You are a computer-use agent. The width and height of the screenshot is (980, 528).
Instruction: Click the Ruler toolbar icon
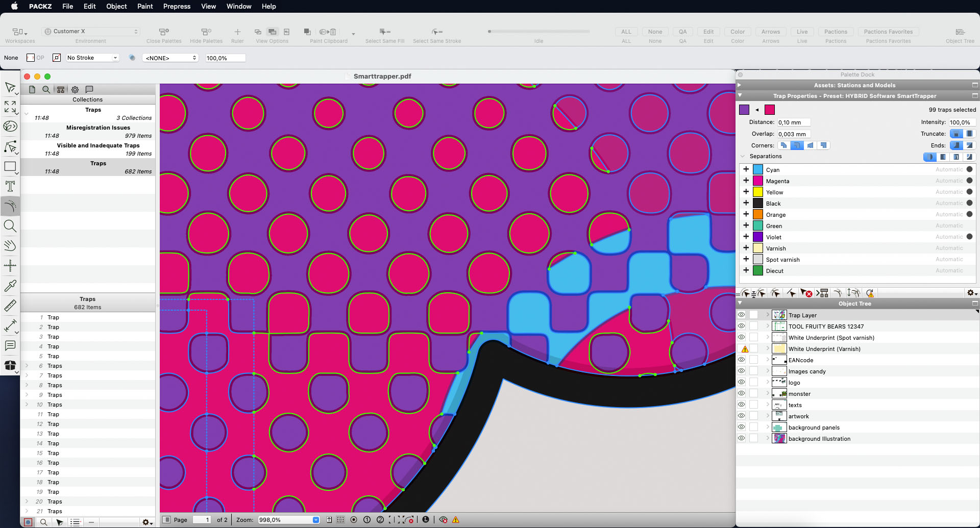click(x=237, y=32)
